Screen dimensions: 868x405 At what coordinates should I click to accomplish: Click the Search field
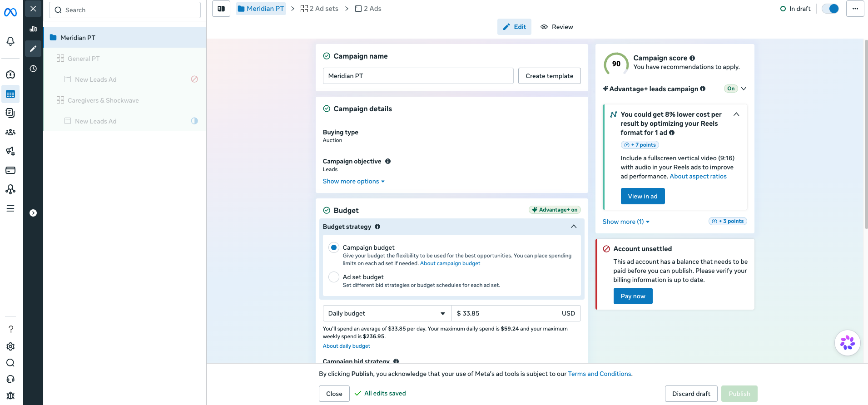pyautogui.click(x=125, y=10)
